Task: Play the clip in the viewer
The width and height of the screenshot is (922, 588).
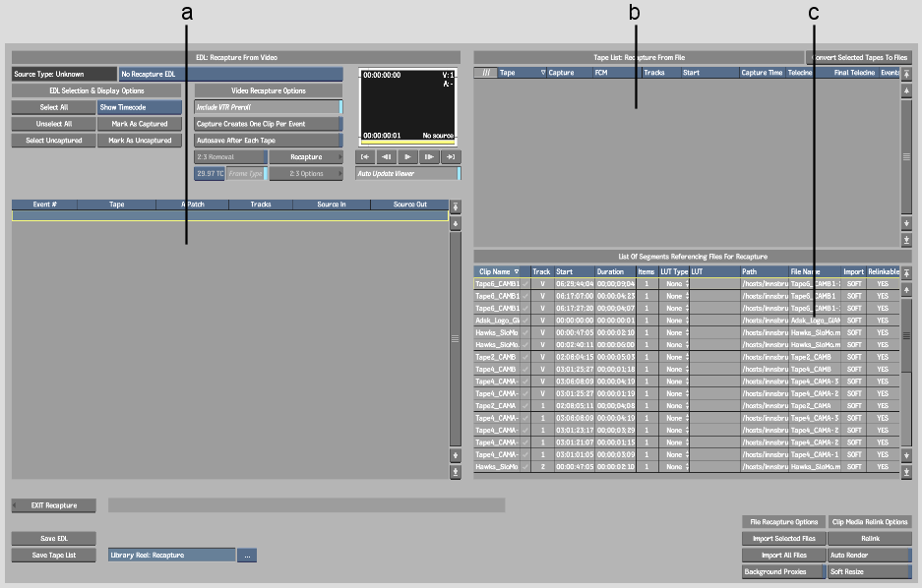Action: click(x=407, y=157)
